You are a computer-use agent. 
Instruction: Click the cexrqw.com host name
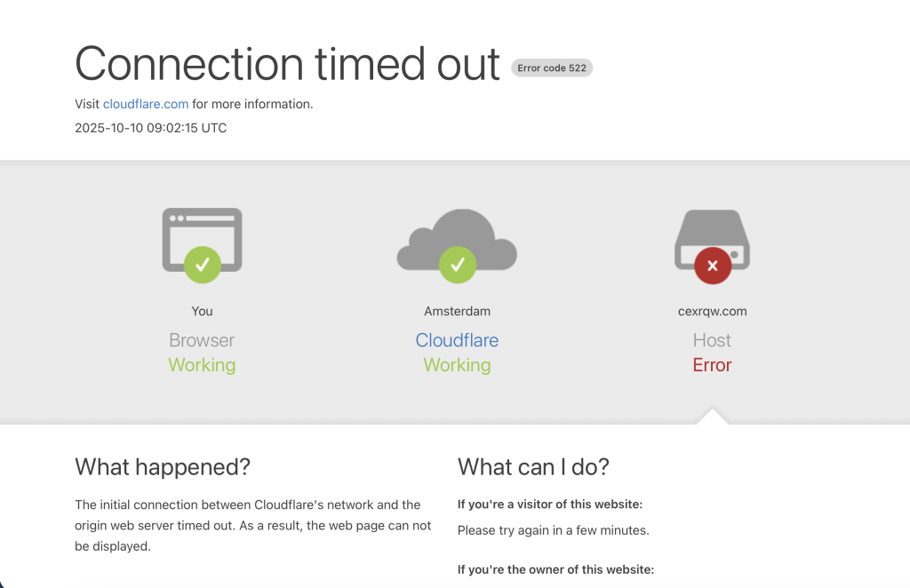pos(712,311)
